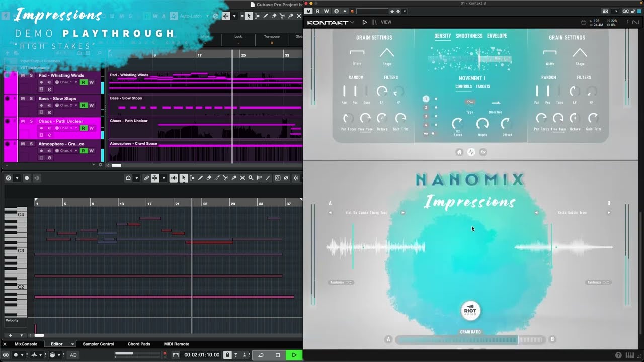Toggle Acoustic Feedback speaker icon in the key editor
The image size is (644, 362).
(x=174, y=178)
